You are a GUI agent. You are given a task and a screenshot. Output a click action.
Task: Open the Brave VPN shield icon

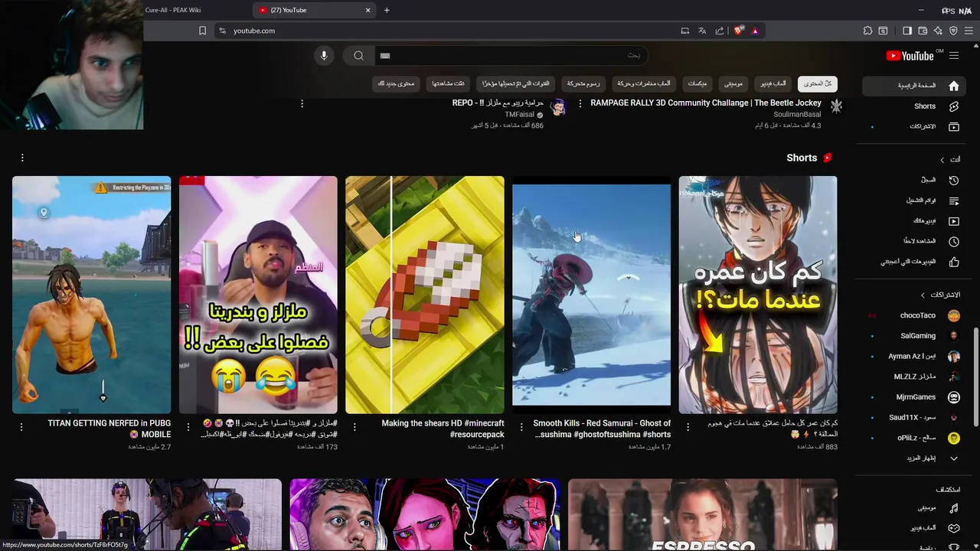pyautogui.click(x=953, y=31)
